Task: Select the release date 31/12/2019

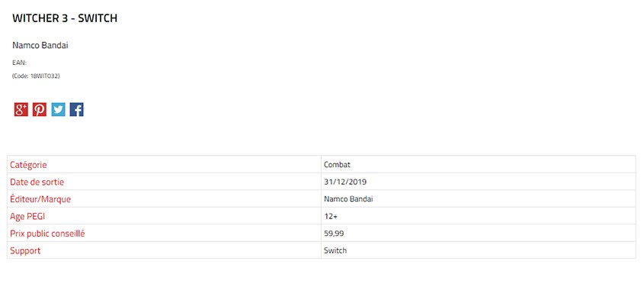Action: (x=345, y=182)
